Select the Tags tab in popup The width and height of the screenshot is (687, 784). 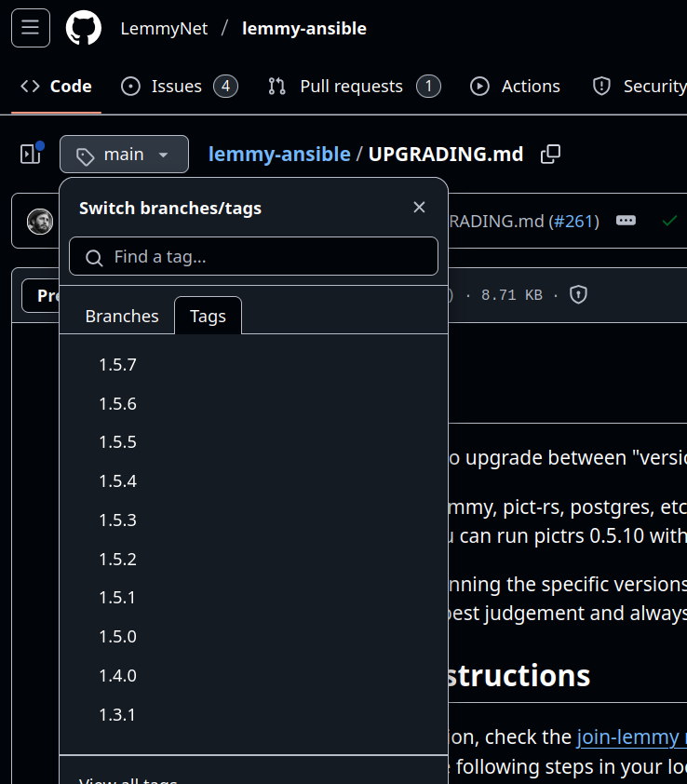point(208,316)
